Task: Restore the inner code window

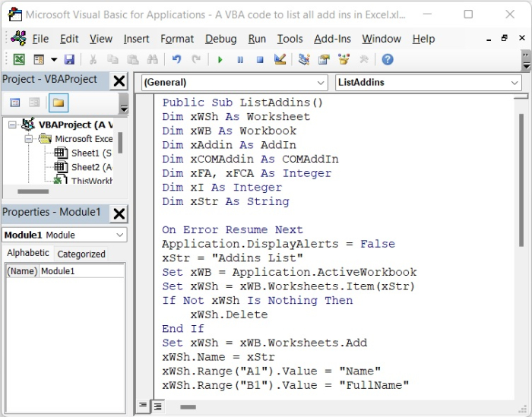Action: point(505,38)
